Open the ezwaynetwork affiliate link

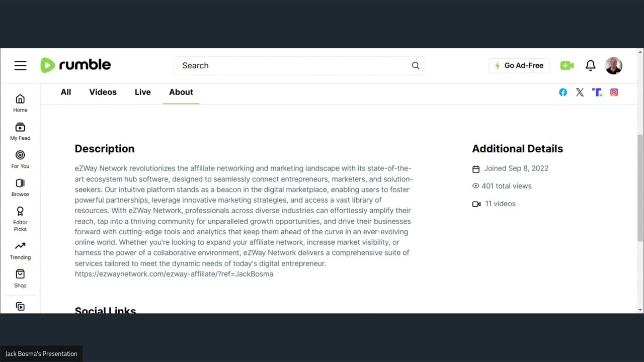tap(174, 274)
